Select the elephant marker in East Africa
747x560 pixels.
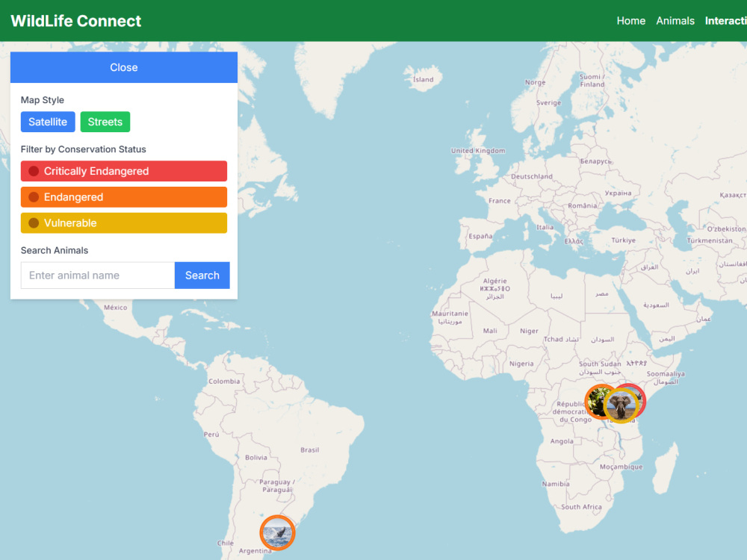point(622,405)
